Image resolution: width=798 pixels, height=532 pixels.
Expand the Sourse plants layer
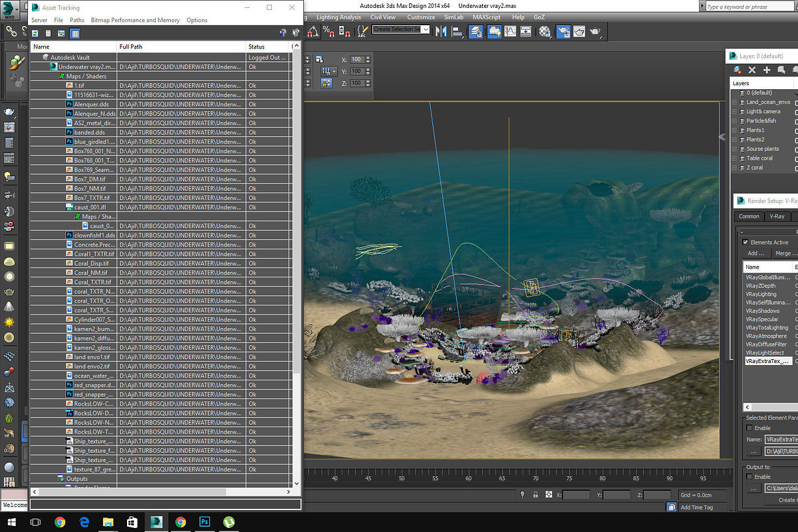[x=734, y=149]
